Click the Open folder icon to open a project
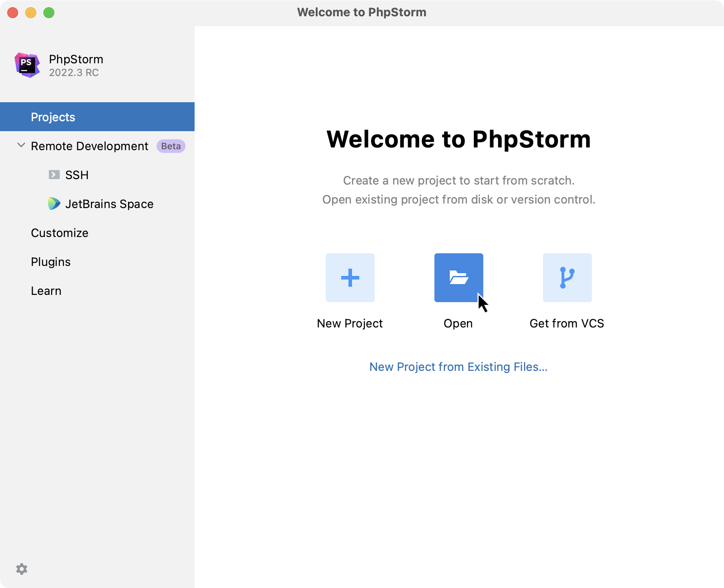Image resolution: width=724 pixels, height=588 pixels. point(458,278)
